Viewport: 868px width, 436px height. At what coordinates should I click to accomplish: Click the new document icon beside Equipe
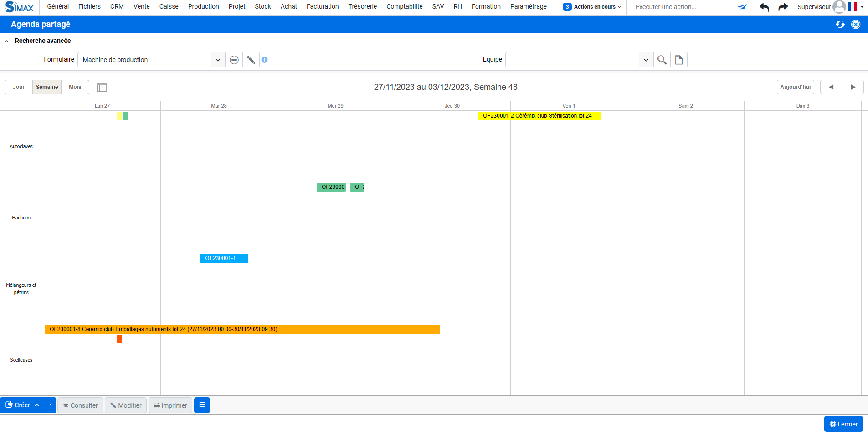[678, 60]
